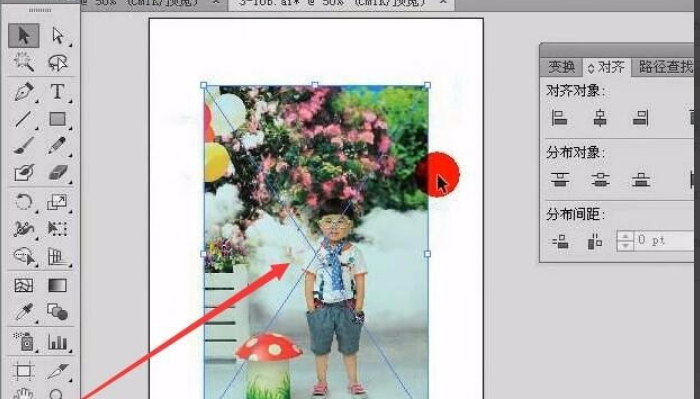Select the Blend tool
The height and width of the screenshot is (399, 700).
(57, 312)
